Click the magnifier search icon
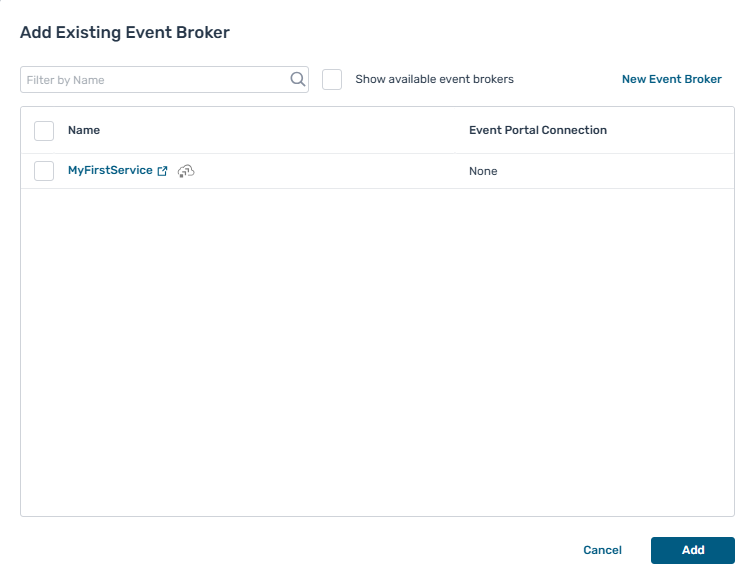Screen dimensions: 755x580 [x=297, y=80]
